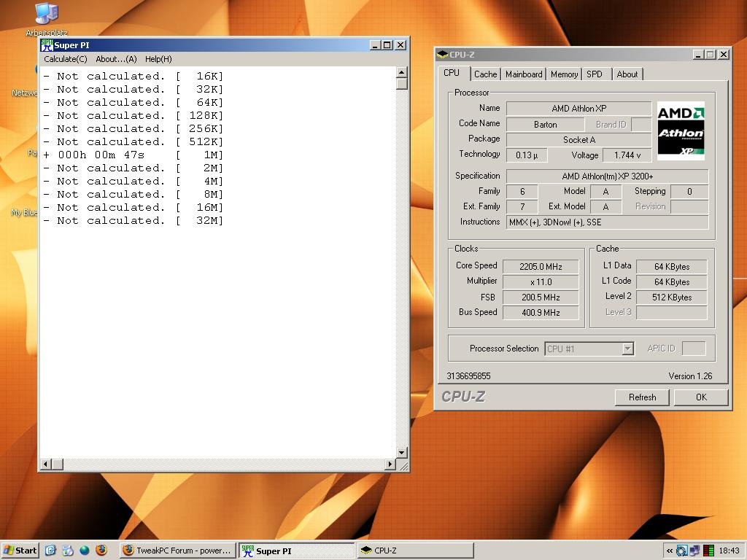This screenshot has height=560, width=747.
Task: Click the Level 2 cache value 512 KBytes
Action: (x=672, y=297)
